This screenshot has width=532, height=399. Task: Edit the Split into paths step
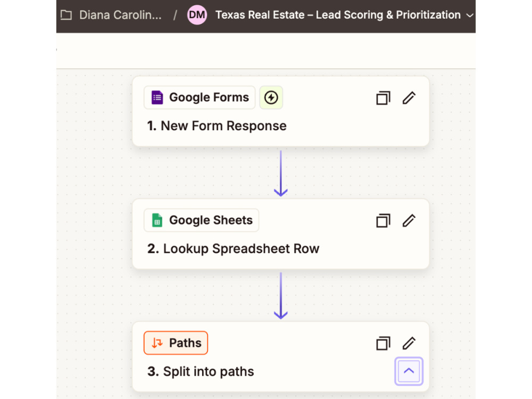pyautogui.click(x=409, y=343)
